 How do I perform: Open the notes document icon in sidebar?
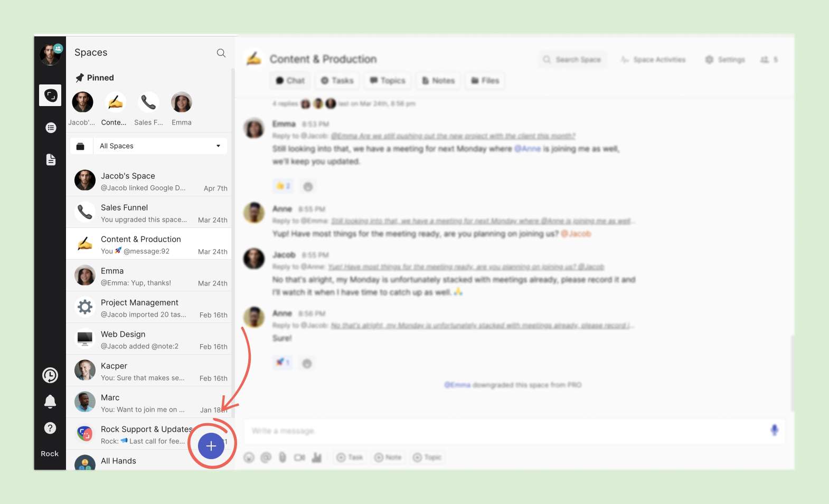51,159
